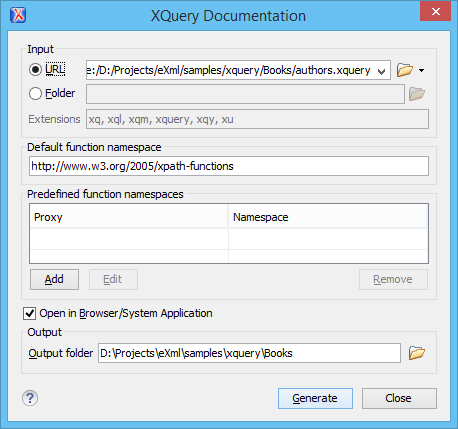458x429 pixels.
Task: Click the Folder path input field
Action: point(245,94)
